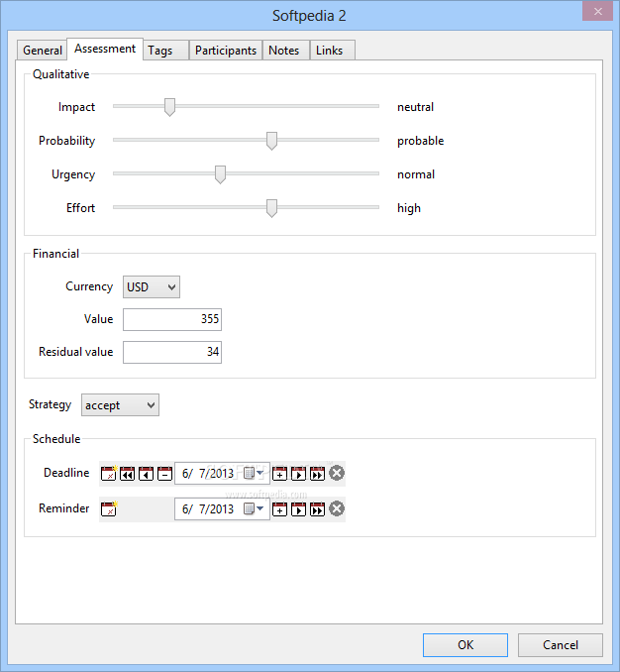
Task: Click the 'normal' Urgency value label
Action: point(416,174)
